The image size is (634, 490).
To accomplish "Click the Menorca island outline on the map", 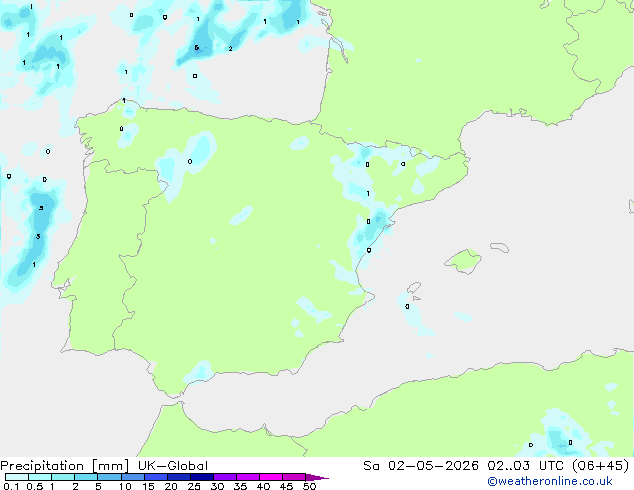I will tap(499, 247).
